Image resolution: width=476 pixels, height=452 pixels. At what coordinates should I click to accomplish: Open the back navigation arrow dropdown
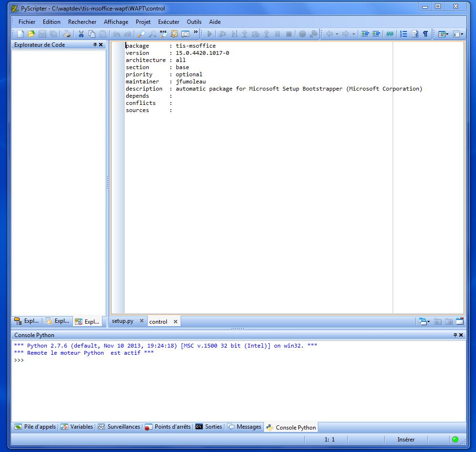(x=337, y=34)
